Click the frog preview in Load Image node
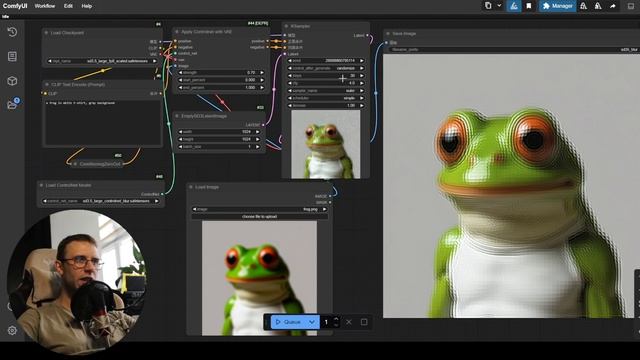Viewport: 640px width, 360px height. 259,278
